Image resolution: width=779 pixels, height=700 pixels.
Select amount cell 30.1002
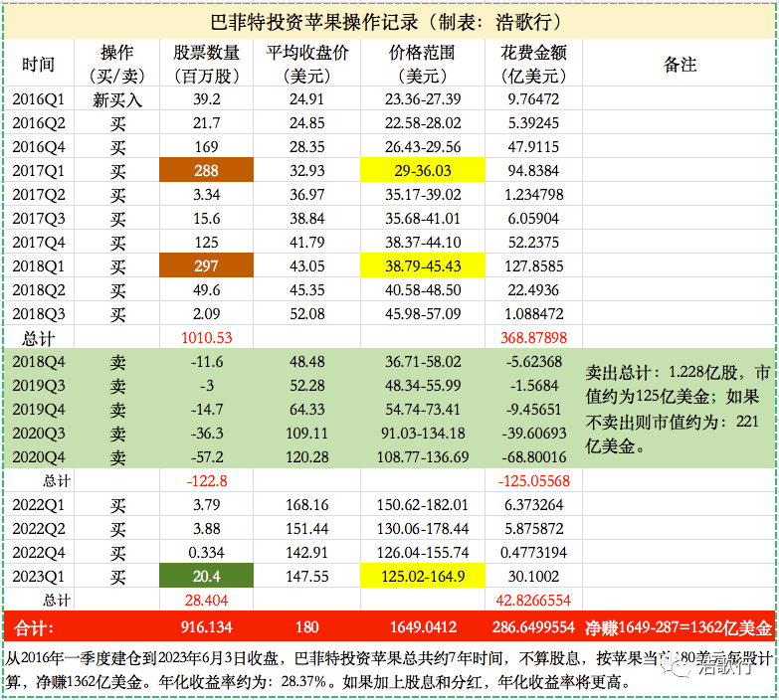pos(533,576)
